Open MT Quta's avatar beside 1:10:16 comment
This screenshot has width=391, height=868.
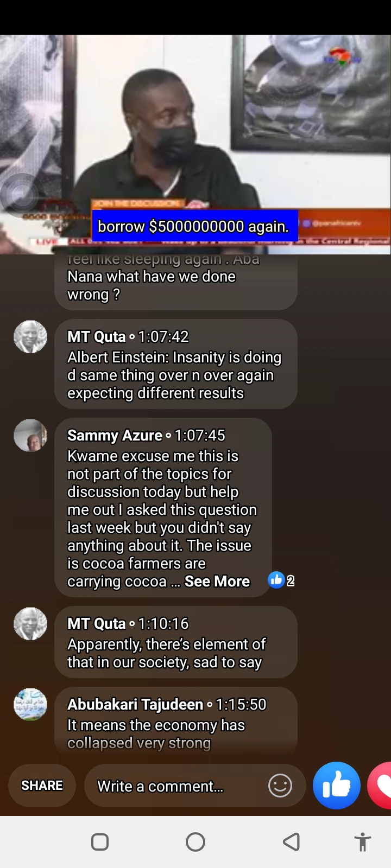click(30, 623)
